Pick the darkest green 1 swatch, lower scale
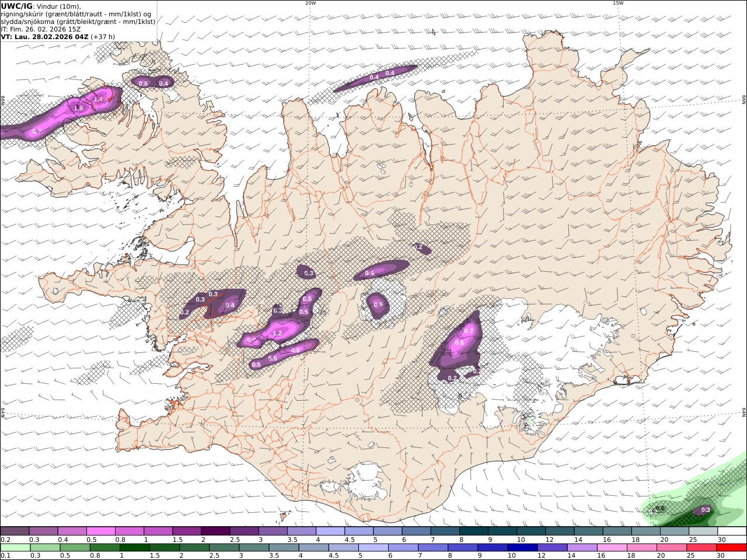The height and width of the screenshot is (560, 747). click(x=135, y=547)
